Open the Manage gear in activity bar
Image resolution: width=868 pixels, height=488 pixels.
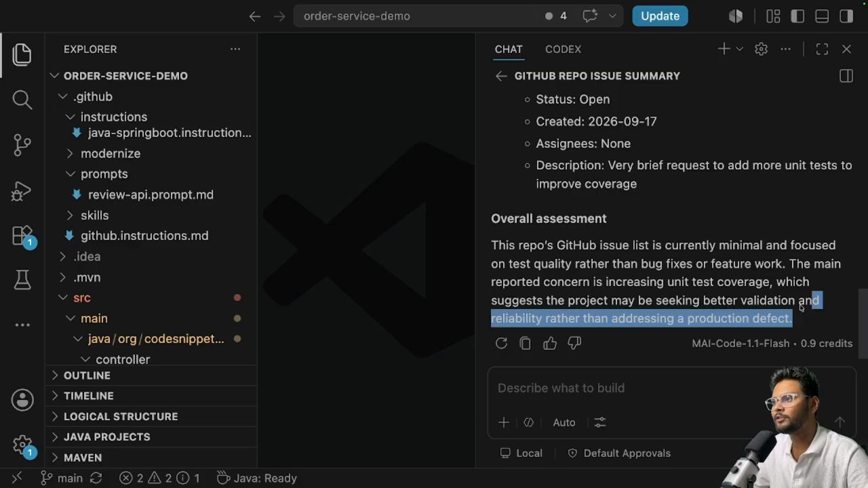(x=22, y=445)
